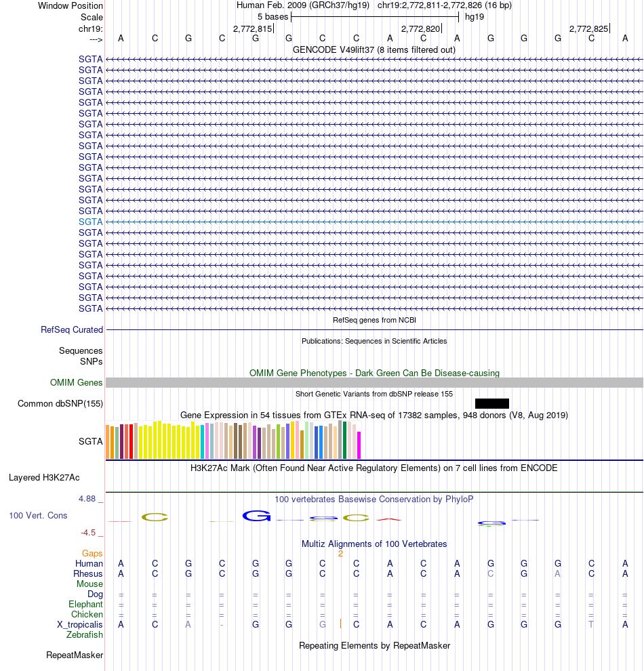644x671 pixels.
Task: Click the large blue G in PhyloP logo
Action: point(256,516)
